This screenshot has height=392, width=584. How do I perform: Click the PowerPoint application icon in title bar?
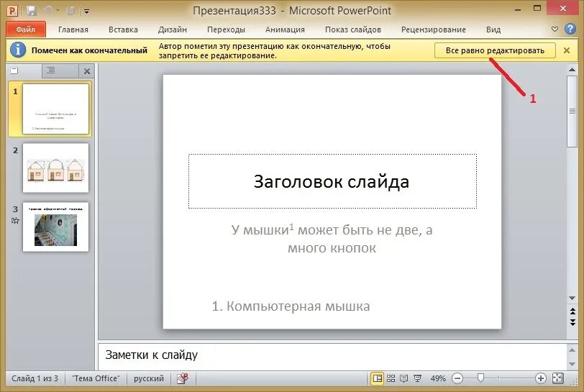point(12,11)
